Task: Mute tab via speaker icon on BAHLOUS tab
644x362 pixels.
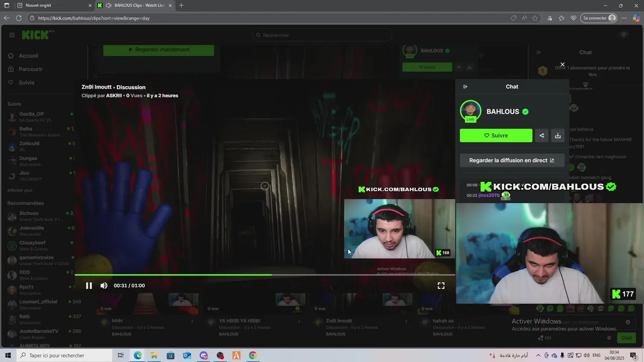Action: 109,6
